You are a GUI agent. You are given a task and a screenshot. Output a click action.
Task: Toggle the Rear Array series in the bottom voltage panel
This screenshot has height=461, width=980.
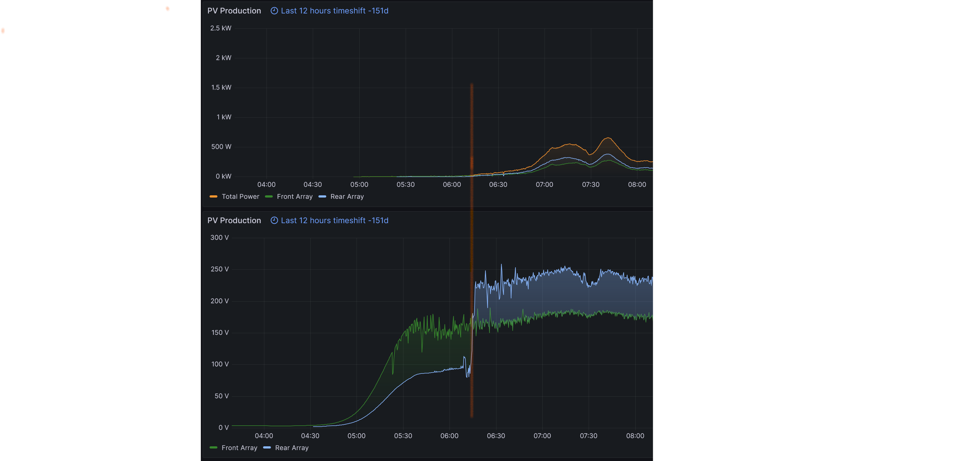[292, 448]
